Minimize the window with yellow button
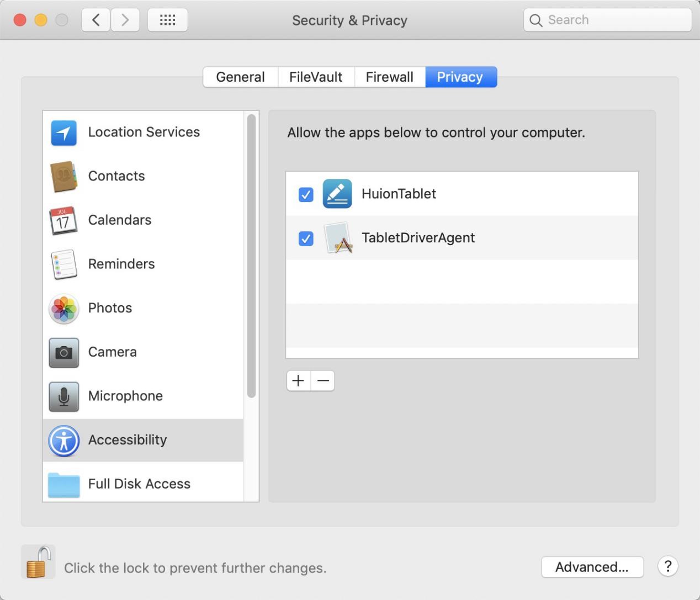Screen dimensions: 700x600 click(x=41, y=20)
